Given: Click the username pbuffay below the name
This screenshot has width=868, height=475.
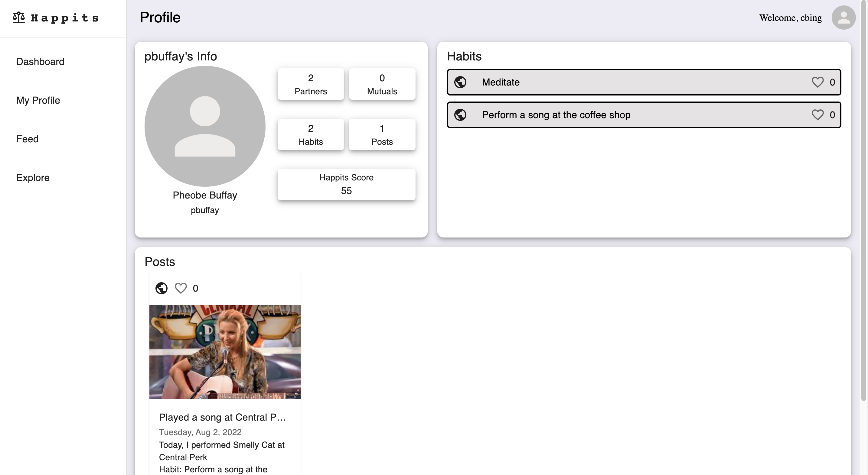Looking at the screenshot, I should (x=205, y=210).
